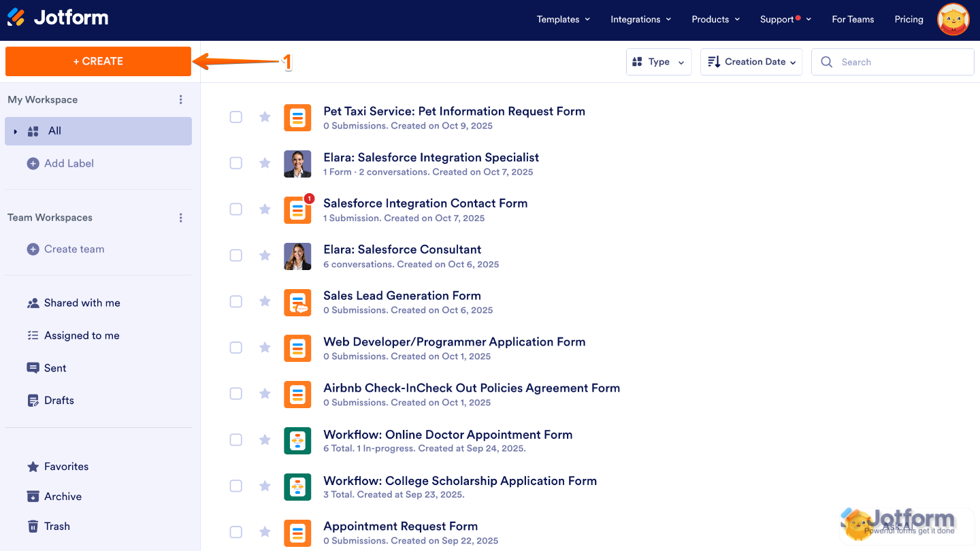Expand the Integrations menu
Image resolution: width=980 pixels, height=551 pixels.
pos(641,19)
